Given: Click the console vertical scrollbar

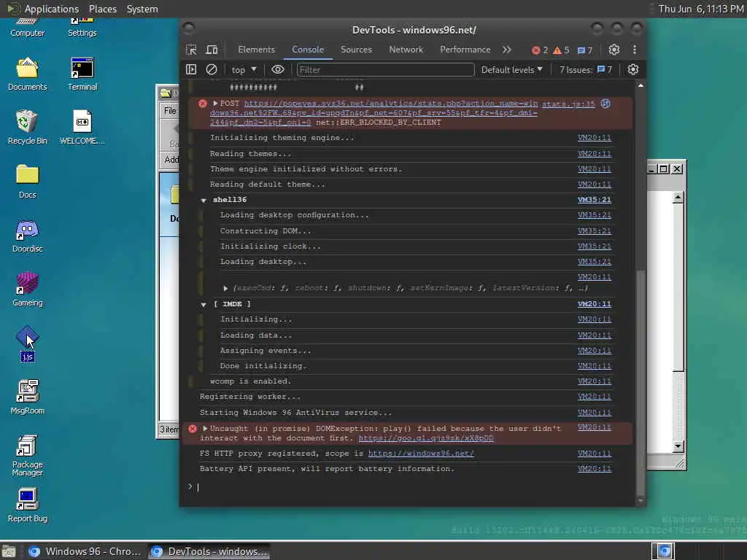Looking at the screenshot, I should 640,384.
